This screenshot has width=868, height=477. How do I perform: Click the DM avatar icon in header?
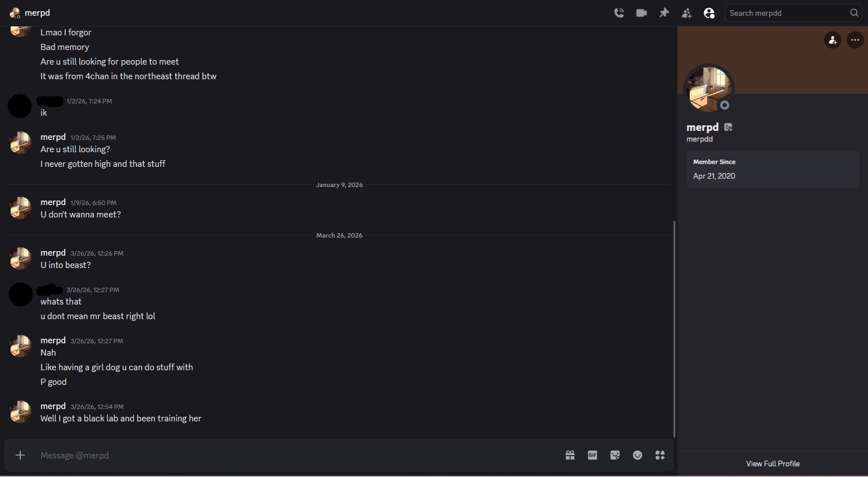(15, 13)
